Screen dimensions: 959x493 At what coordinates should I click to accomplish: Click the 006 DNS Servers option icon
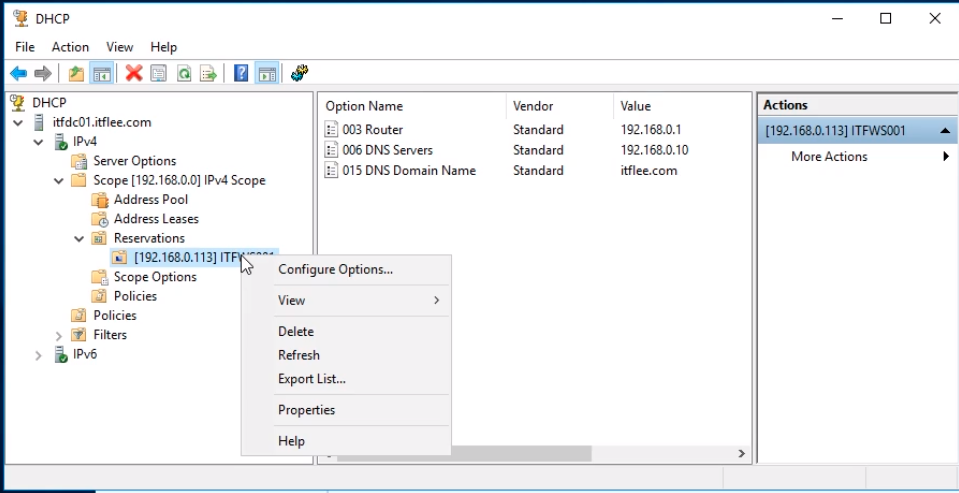[331, 150]
